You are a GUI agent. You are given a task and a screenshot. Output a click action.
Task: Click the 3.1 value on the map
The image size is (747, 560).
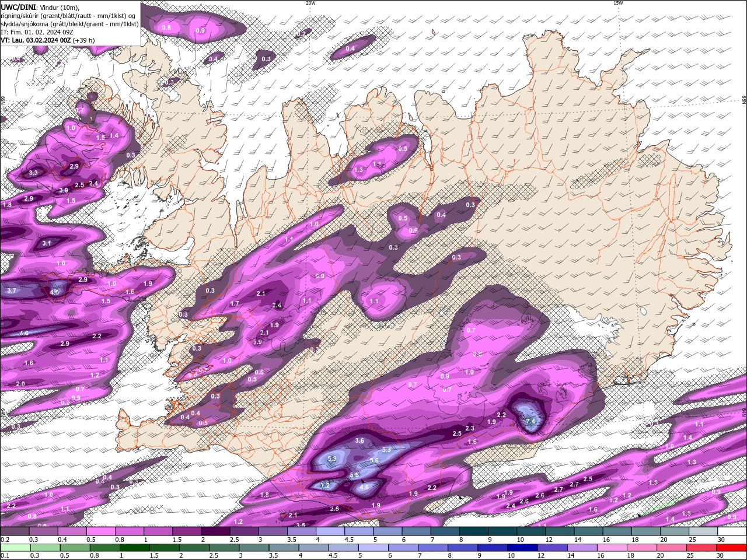[x=47, y=243]
